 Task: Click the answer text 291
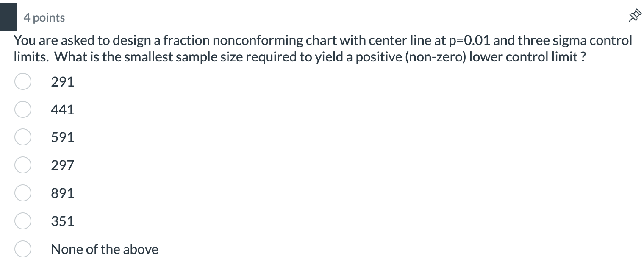62,81
